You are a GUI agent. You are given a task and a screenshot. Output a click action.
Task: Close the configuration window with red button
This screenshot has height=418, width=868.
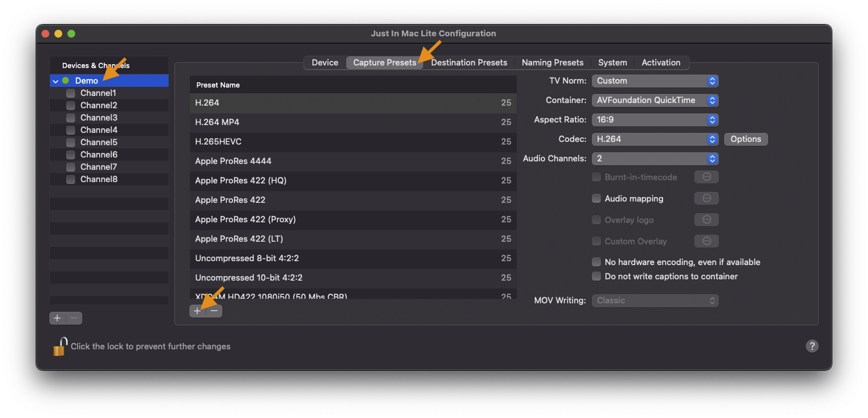[45, 34]
